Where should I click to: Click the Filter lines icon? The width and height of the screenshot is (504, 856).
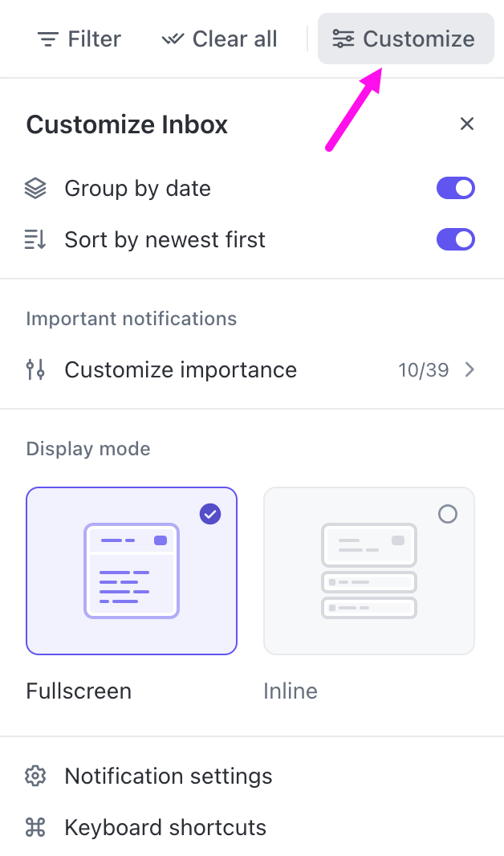coord(48,39)
